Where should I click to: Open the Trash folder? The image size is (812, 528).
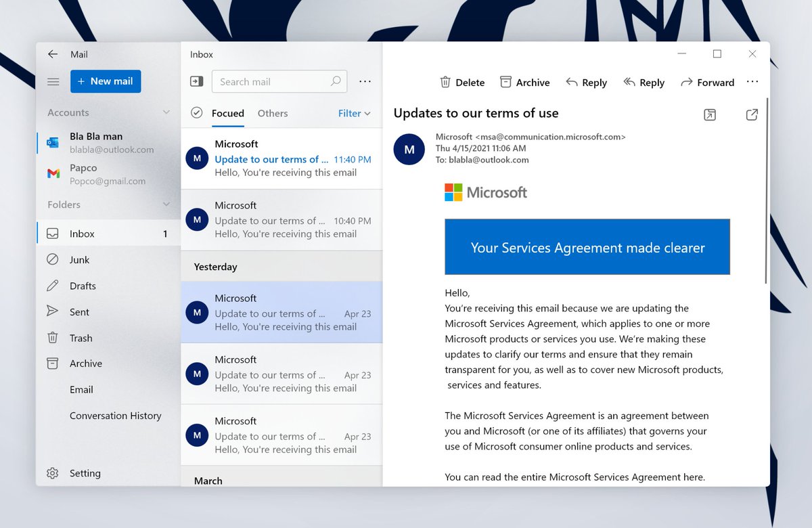108,338
